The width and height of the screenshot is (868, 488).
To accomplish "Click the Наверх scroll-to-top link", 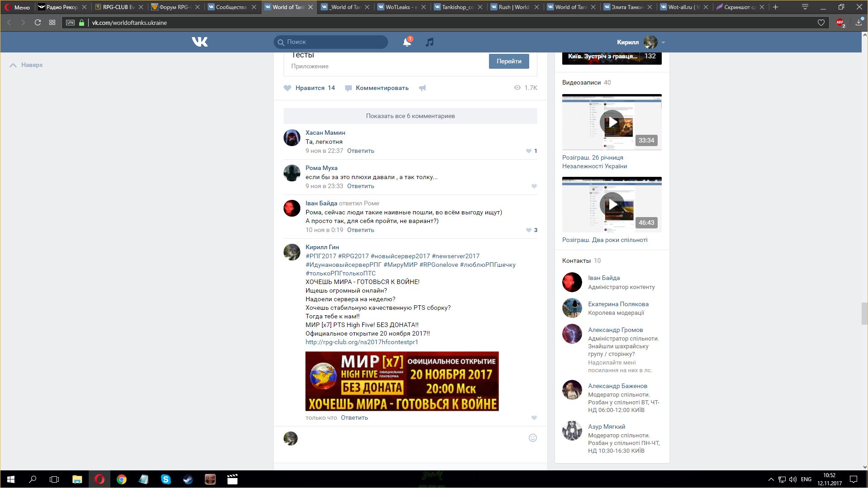I will coord(27,65).
